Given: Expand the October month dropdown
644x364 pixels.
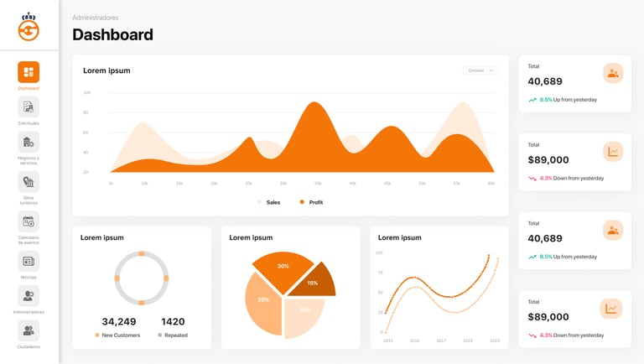Looking at the screenshot, I should [480, 70].
